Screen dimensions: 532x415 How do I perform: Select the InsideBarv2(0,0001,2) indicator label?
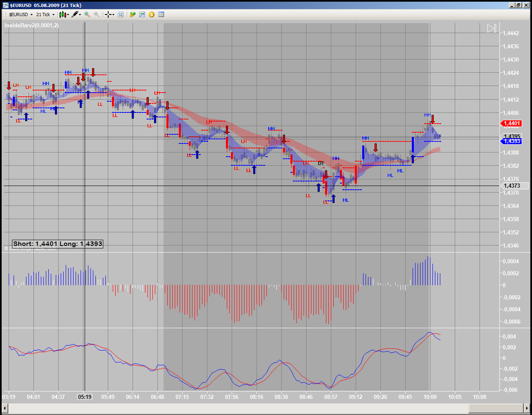click(31, 25)
